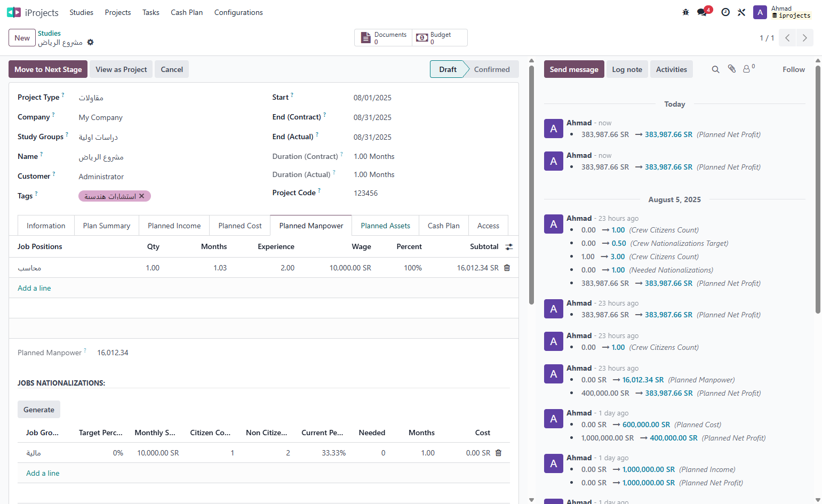Open the conversations messages icon

pyautogui.click(x=702, y=12)
